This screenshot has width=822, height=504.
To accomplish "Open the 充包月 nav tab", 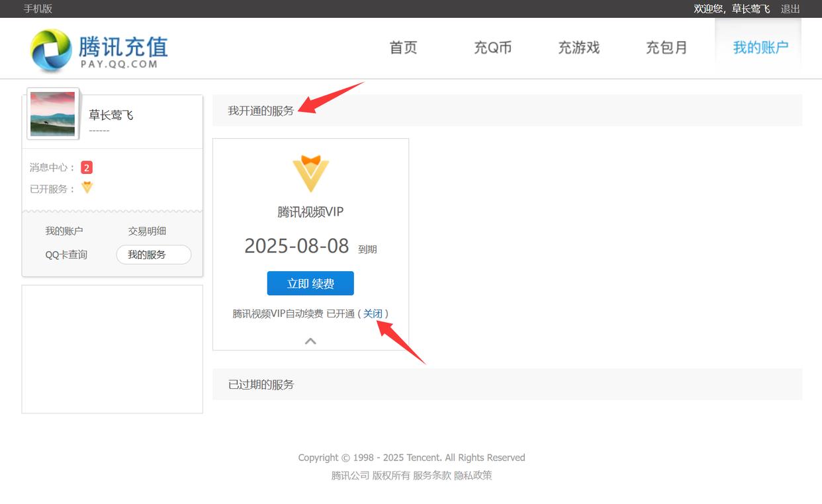I will 666,48.
